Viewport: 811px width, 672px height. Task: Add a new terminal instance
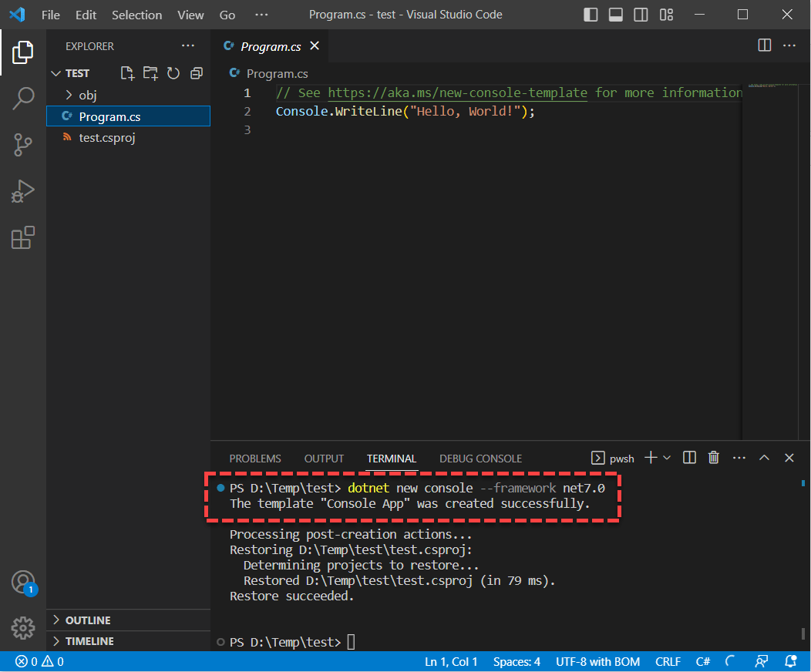pos(651,458)
